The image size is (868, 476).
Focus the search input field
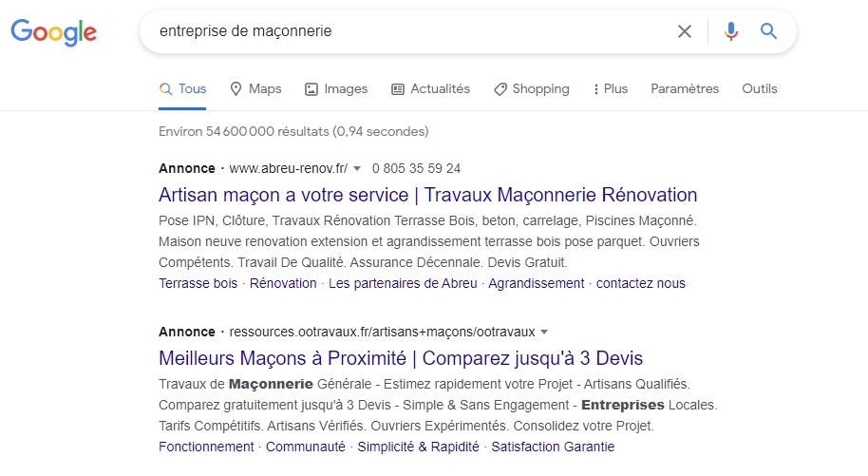tap(408, 31)
